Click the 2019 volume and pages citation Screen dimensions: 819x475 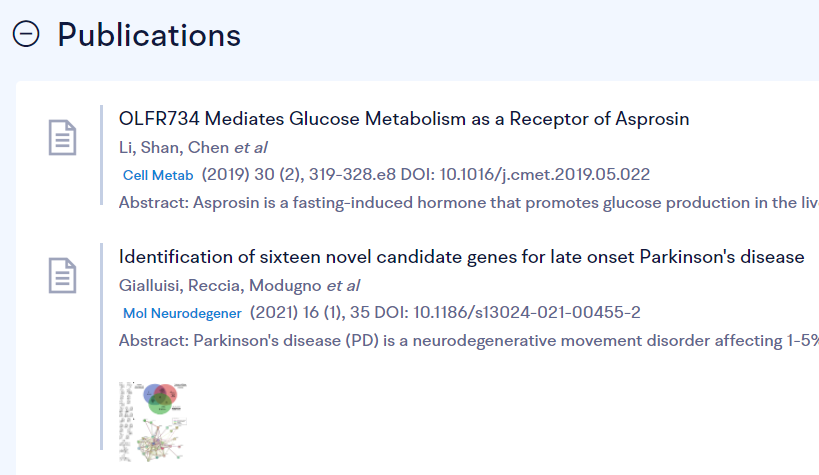[x=299, y=175]
